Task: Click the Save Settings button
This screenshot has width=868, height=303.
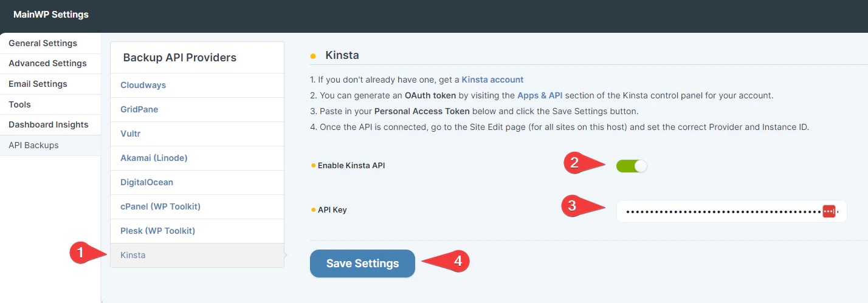Action: pyautogui.click(x=362, y=264)
